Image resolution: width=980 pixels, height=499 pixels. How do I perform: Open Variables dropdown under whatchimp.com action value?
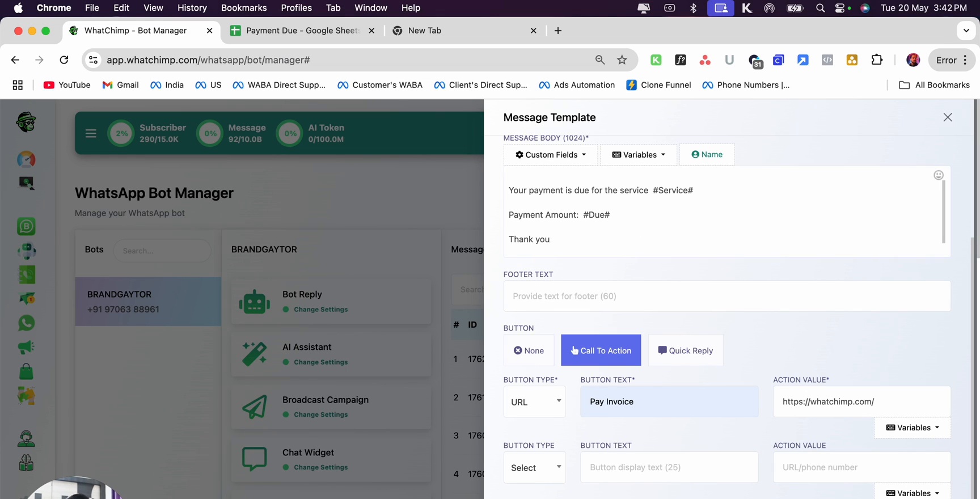coord(913,428)
